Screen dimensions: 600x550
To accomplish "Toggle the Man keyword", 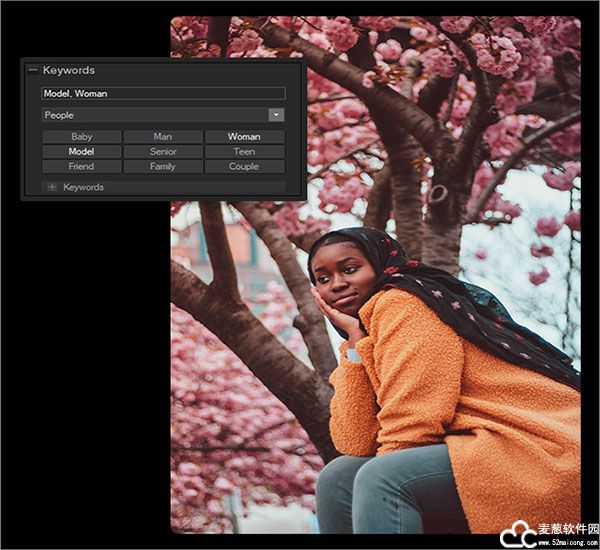I will (x=163, y=137).
